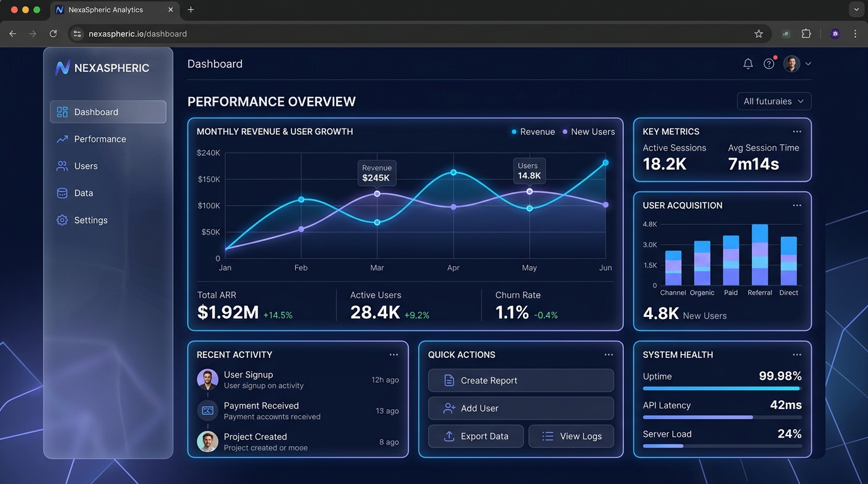The height and width of the screenshot is (484, 868).
Task: Click the Active Users 28.4K value
Action: pyautogui.click(x=375, y=312)
